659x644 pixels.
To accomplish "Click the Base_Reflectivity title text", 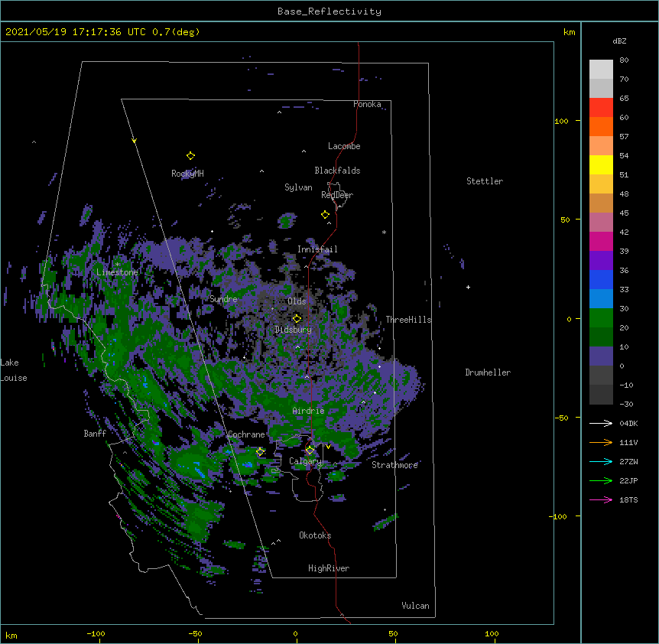I will point(329,11).
